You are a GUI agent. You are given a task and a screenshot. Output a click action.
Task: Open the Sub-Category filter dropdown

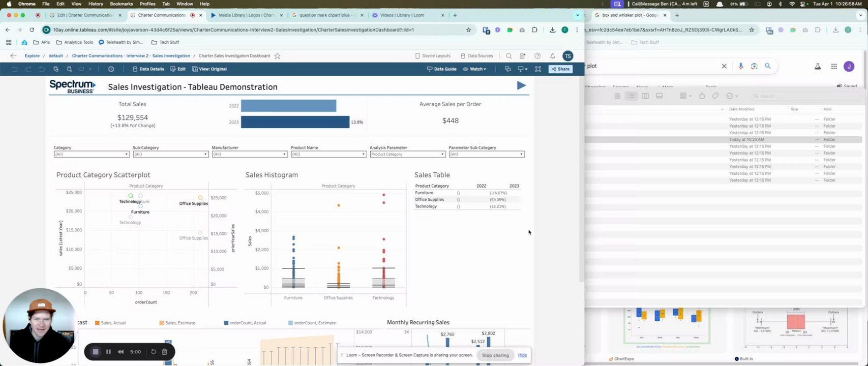click(170, 154)
